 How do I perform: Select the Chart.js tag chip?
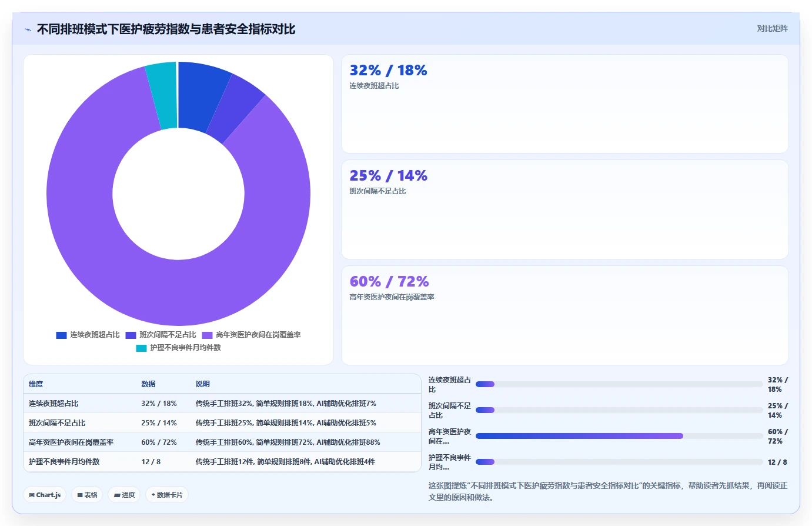click(45, 495)
